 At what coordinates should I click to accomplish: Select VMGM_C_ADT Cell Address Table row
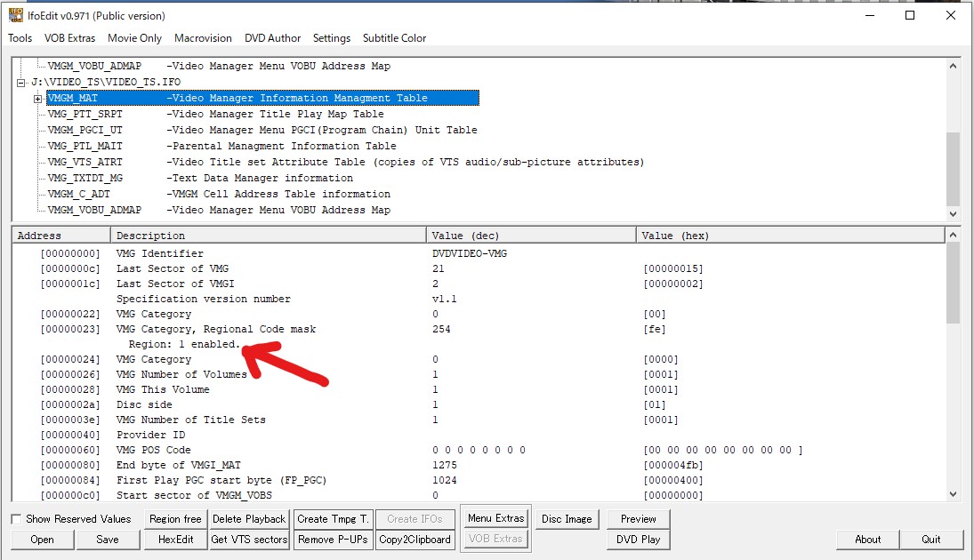(219, 195)
